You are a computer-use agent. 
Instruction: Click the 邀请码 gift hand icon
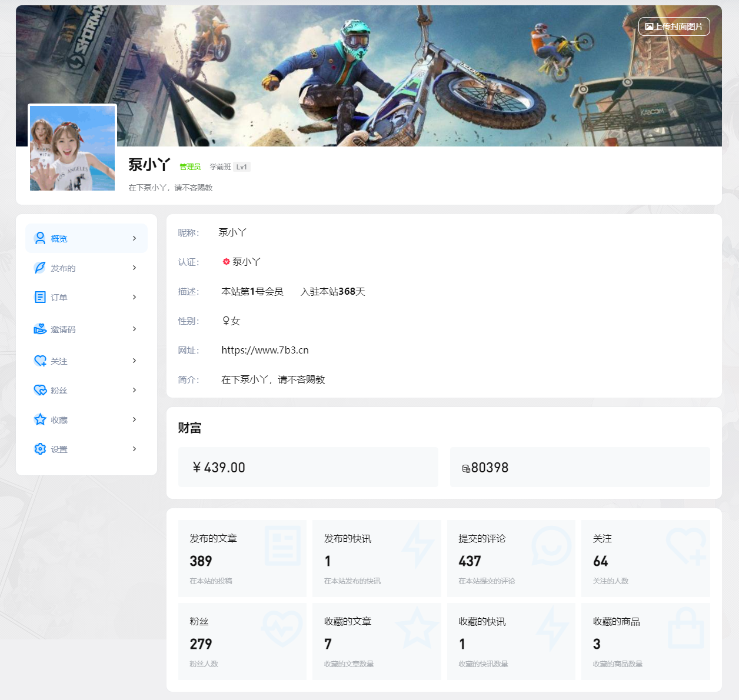(40, 329)
